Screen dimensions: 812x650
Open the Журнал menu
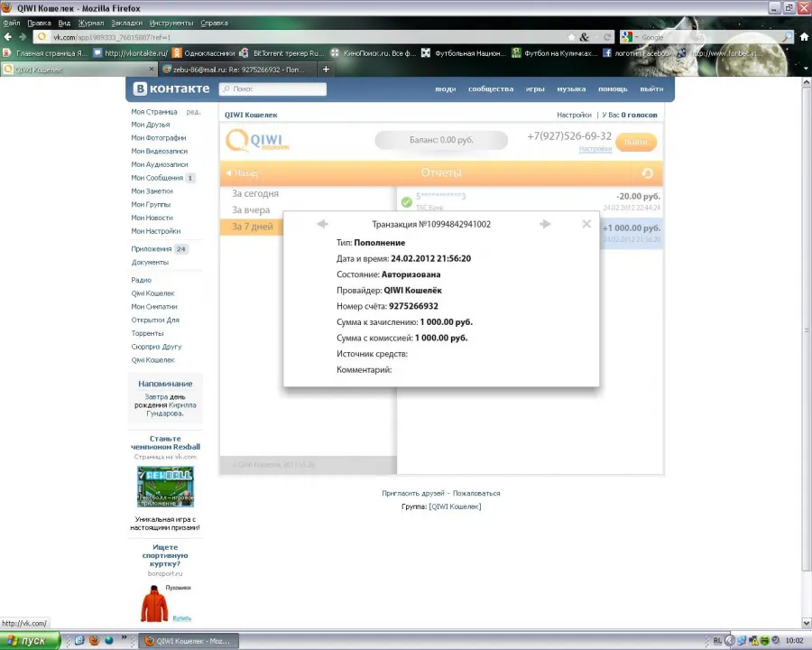coord(90,23)
